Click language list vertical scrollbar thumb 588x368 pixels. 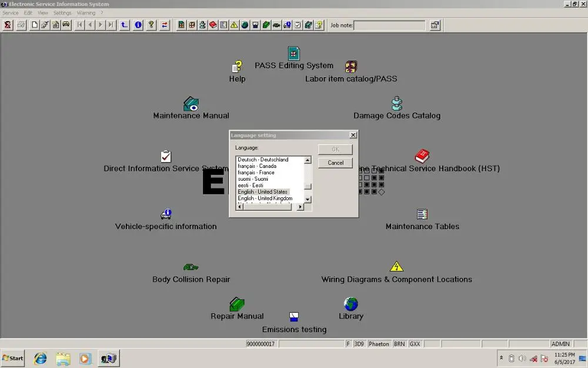point(308,186)
